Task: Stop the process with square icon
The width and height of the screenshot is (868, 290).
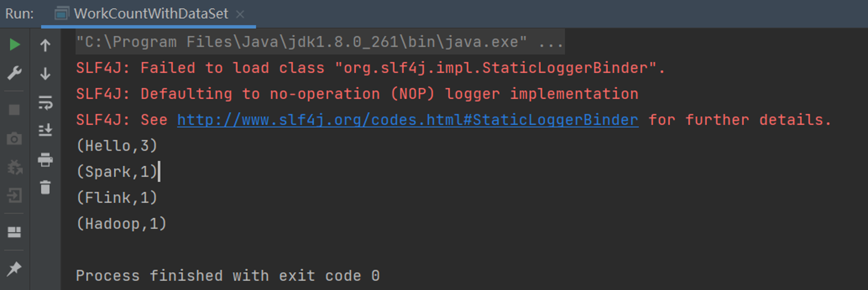Action: 14,110
